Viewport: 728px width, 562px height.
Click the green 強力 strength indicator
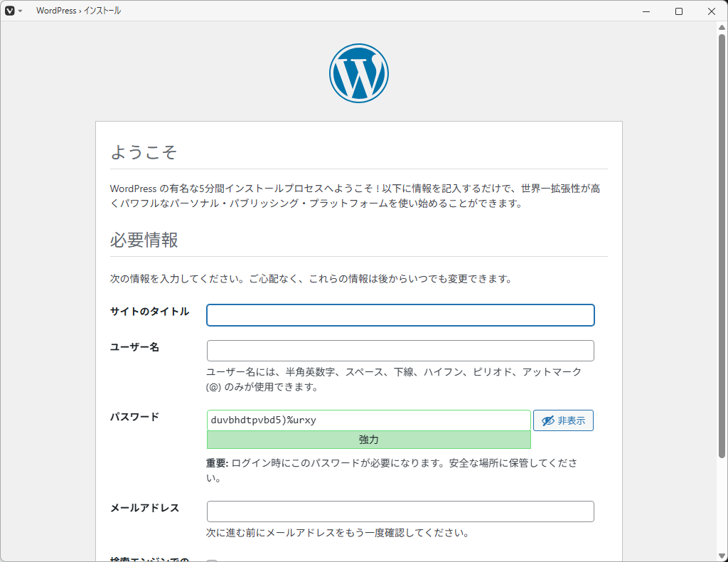[368, 440]
